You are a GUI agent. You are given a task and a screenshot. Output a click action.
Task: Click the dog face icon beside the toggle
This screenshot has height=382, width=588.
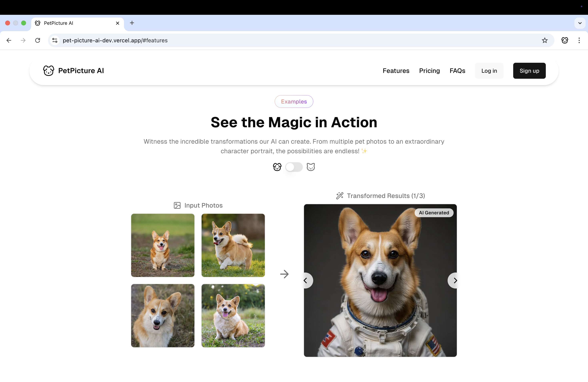coord(277,167)
